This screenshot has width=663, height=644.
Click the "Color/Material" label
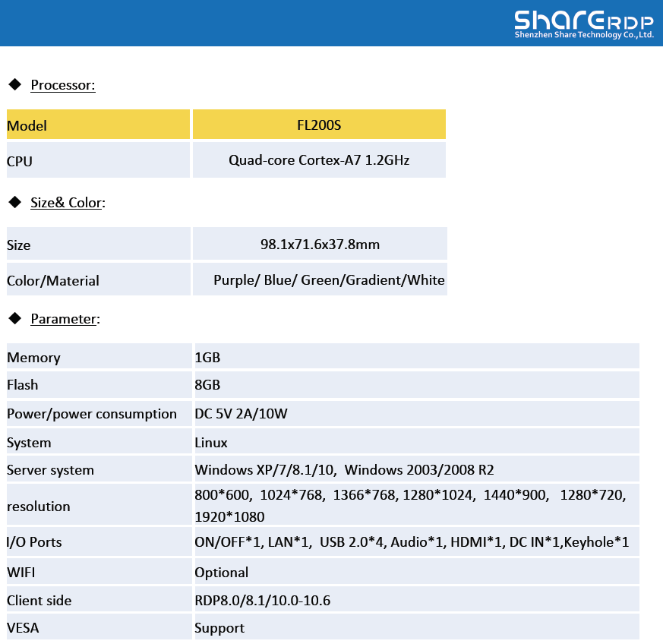(x=53, y=281)
